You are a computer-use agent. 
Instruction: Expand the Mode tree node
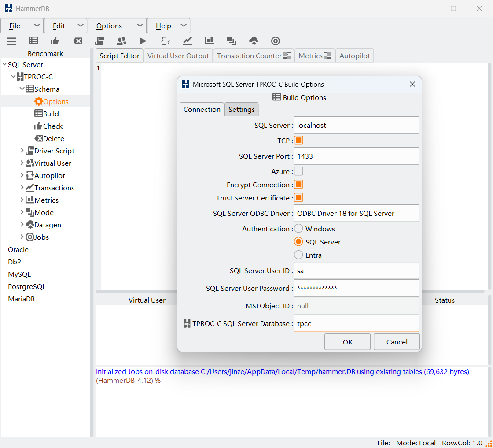22,212
